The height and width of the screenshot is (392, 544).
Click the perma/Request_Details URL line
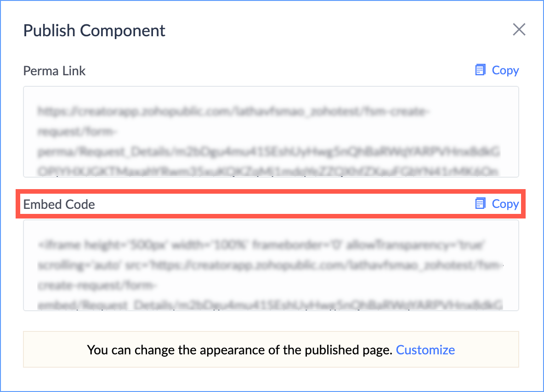(269, 151)
